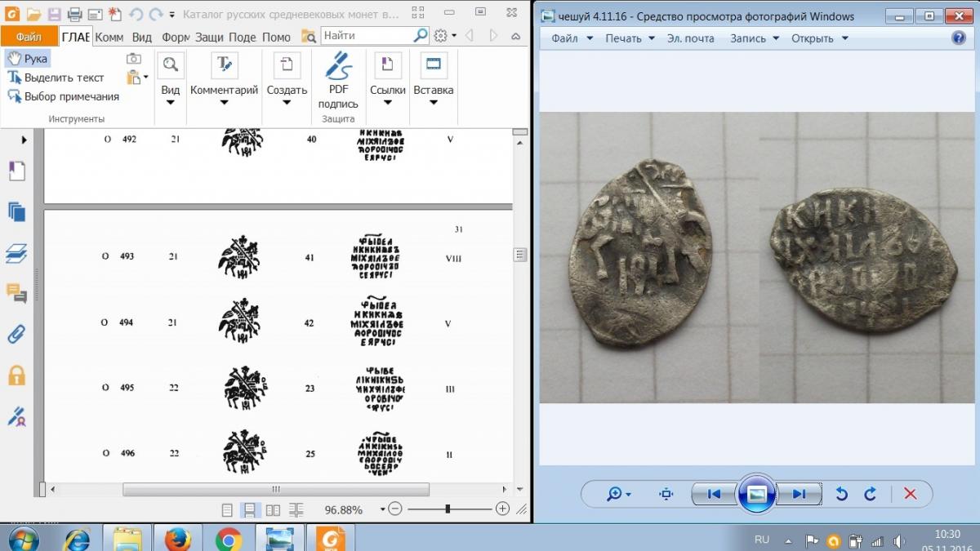Rotate the photo clockwise
Image resolution: width=980 pixels, height=551 pixels.
click(x=871, y=494)
